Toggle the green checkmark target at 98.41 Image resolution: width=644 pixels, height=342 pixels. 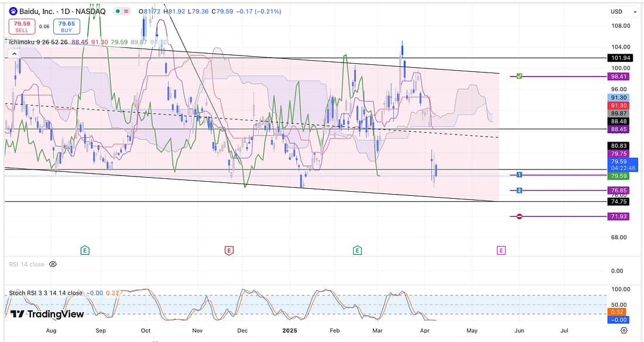click(519, 77)
